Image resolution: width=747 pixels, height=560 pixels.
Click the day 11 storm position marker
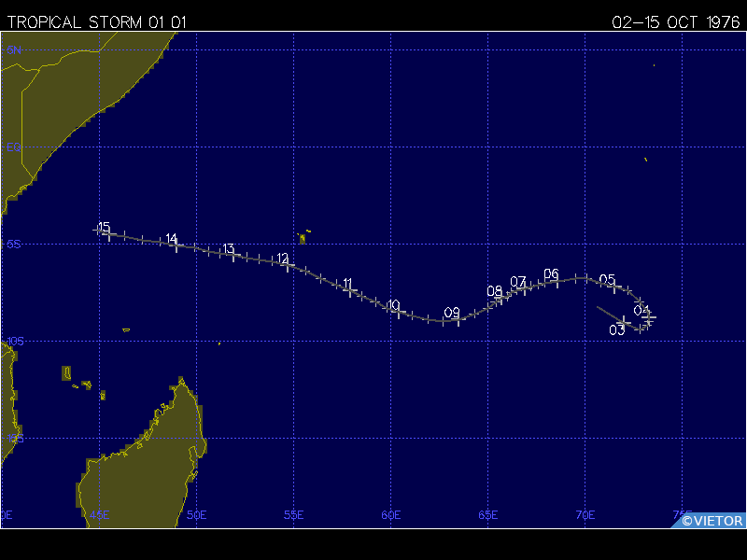tap(350, 289)
